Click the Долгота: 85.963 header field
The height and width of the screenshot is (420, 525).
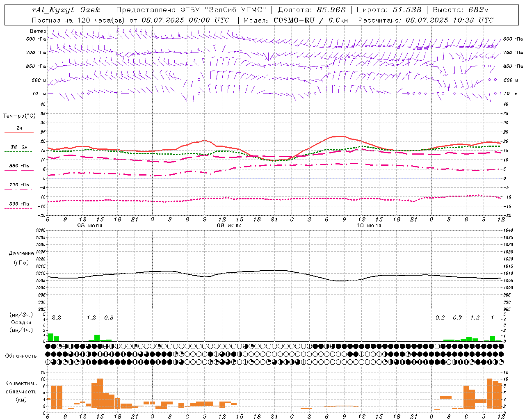(312, 10)
